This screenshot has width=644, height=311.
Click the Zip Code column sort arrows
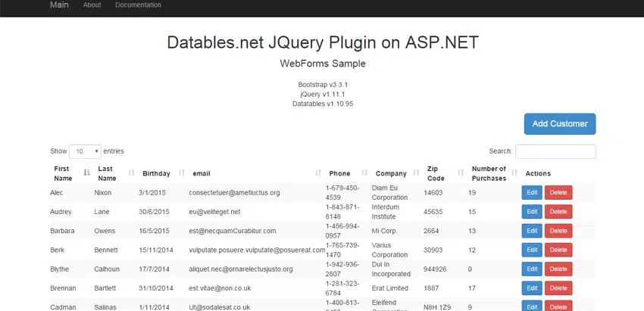(461, 173)
